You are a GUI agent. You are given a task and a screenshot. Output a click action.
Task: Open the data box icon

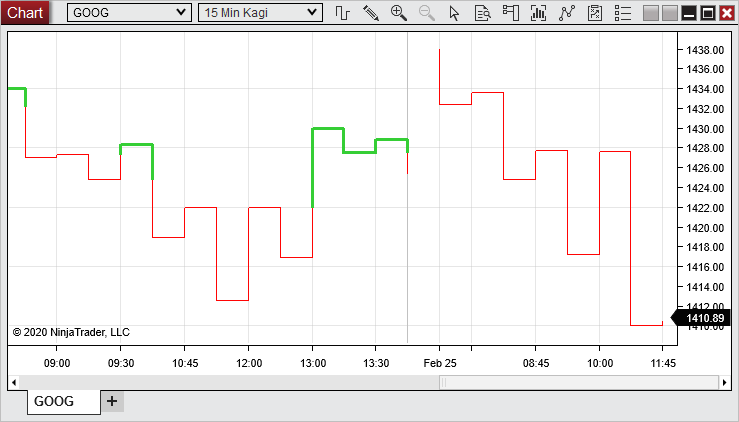click(483, 13)
